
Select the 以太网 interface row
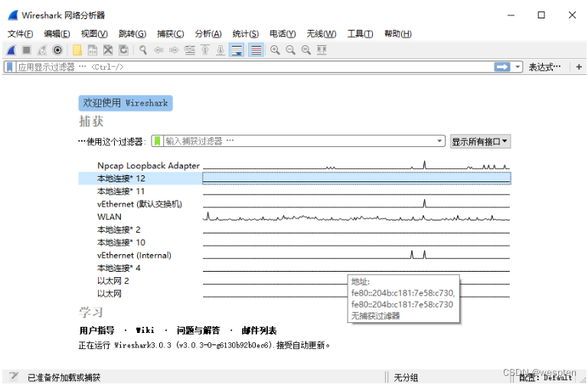coord(294,293)
